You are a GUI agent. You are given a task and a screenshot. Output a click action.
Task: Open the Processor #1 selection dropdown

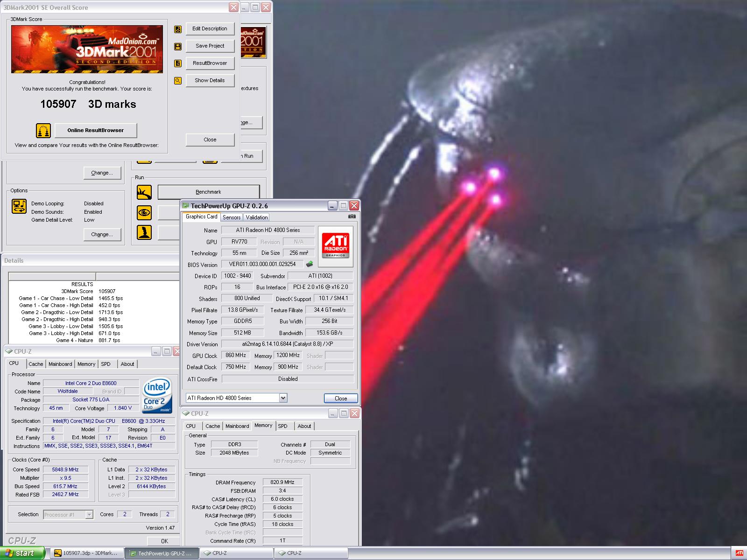click(x=89, y=515)
